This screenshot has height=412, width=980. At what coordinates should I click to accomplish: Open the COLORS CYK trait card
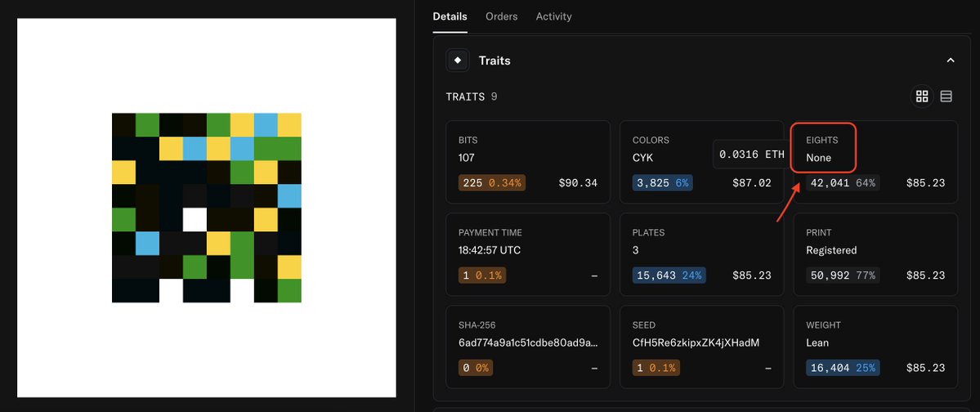click(702, 162)
